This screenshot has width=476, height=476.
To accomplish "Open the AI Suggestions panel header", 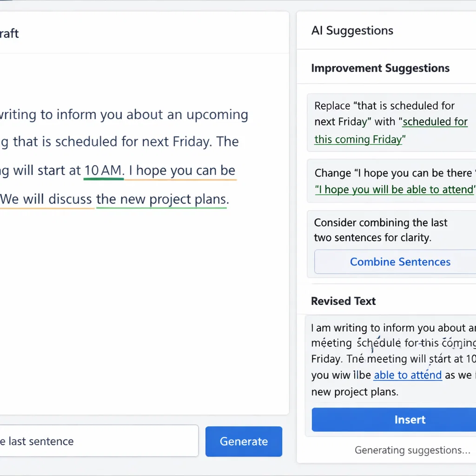I will point(352,30).
